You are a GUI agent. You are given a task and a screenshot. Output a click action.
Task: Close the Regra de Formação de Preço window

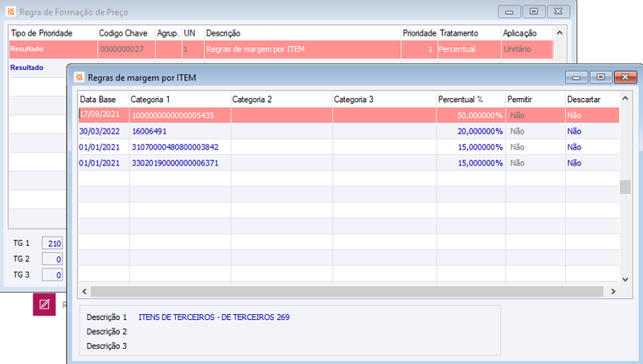pos(558,11)
